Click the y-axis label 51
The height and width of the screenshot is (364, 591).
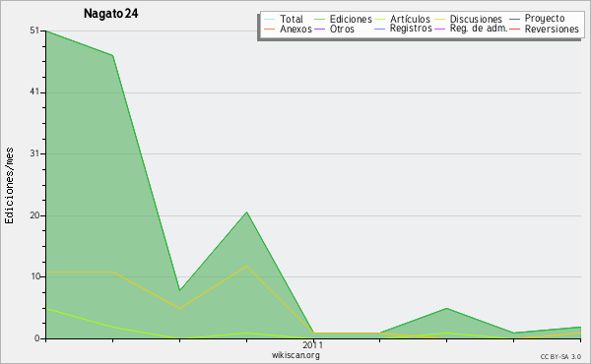[34, 30]
